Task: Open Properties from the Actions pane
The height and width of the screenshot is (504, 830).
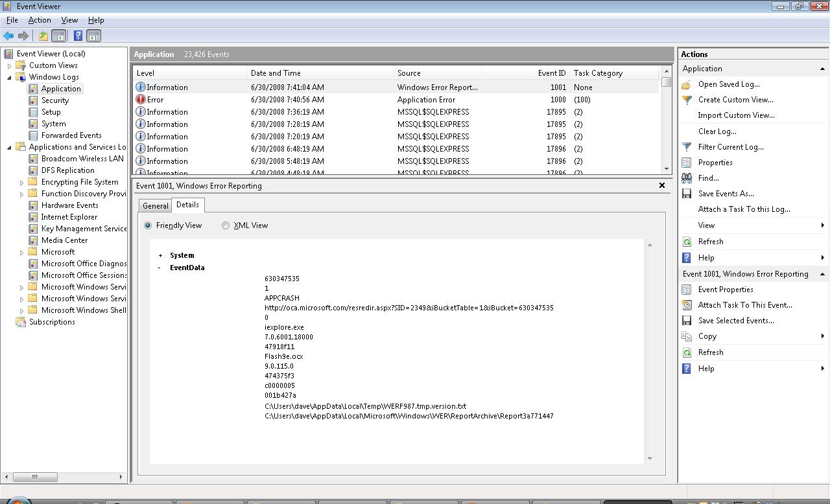Action: pos(715,163)
